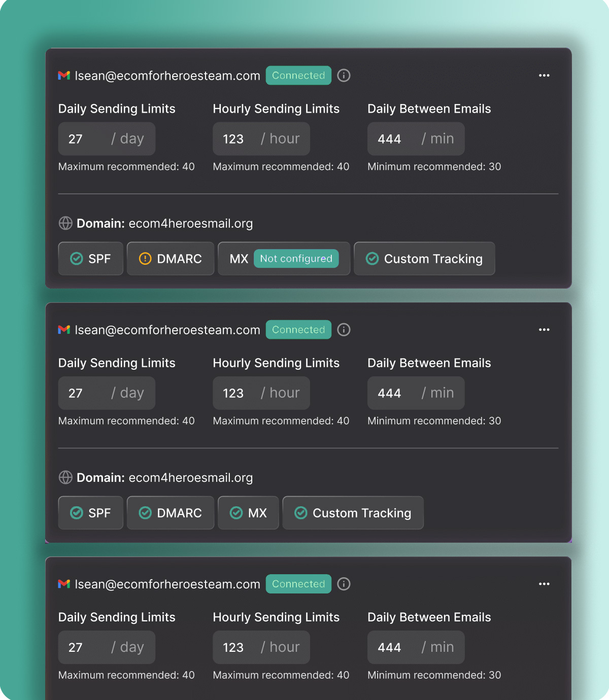
Task: Click the daily limit field showing 27 in top card
Action: pos(107,138)
